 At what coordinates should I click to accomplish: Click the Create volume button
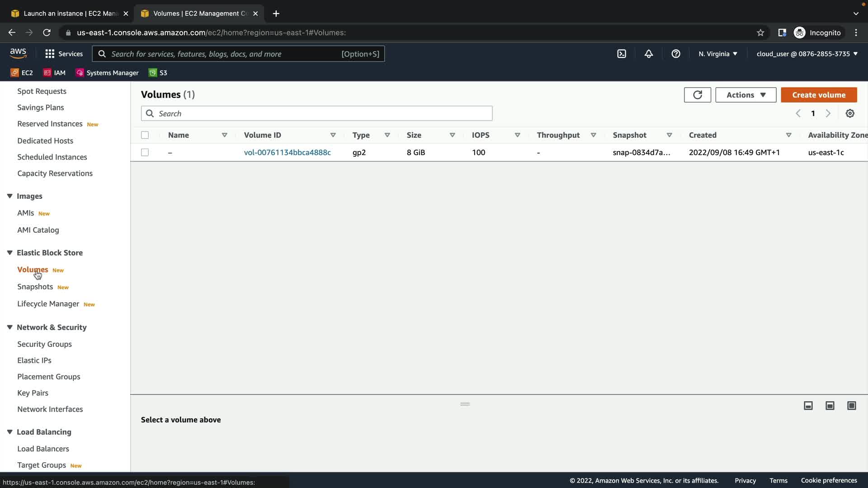(818, 95)
